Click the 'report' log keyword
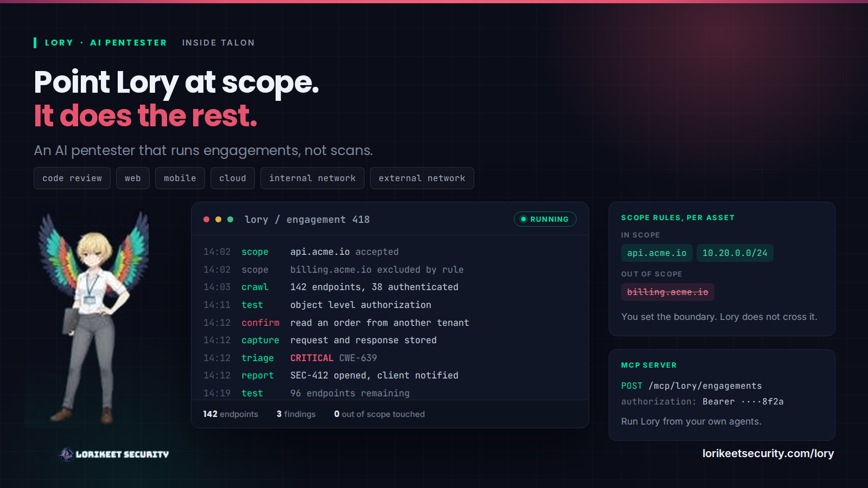 click(258, 375)
